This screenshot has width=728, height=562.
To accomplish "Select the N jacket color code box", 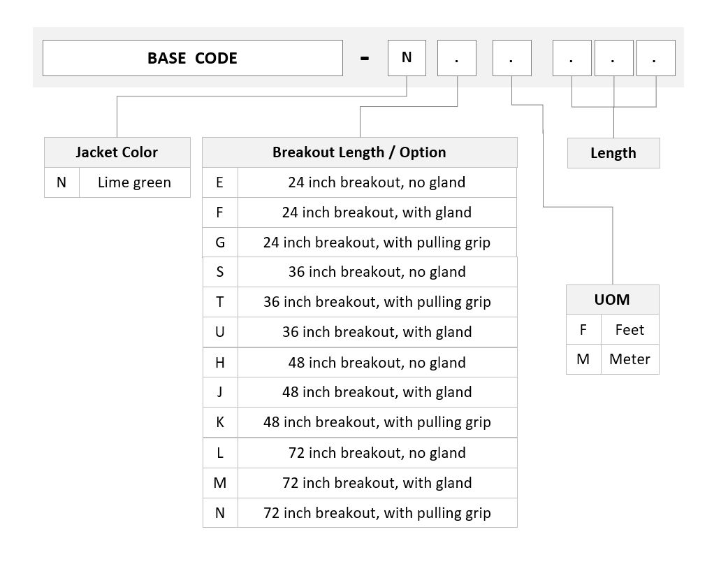I will tap(407, 58).
